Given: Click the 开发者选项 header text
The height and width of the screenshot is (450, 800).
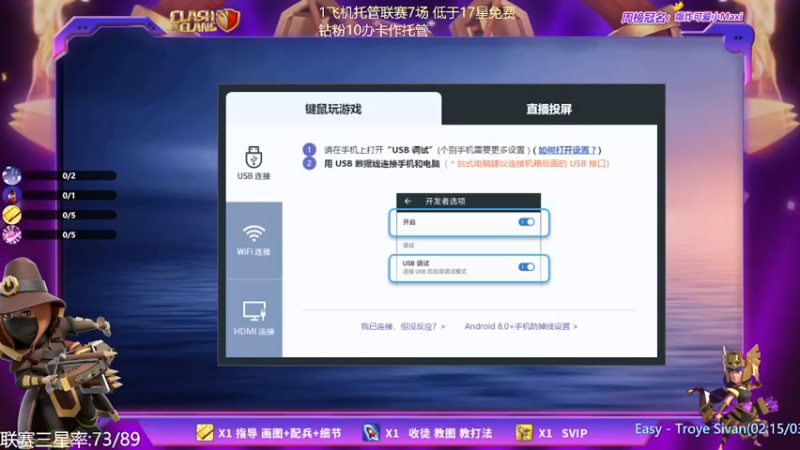Looking at the screenshot, I should 445,201.
